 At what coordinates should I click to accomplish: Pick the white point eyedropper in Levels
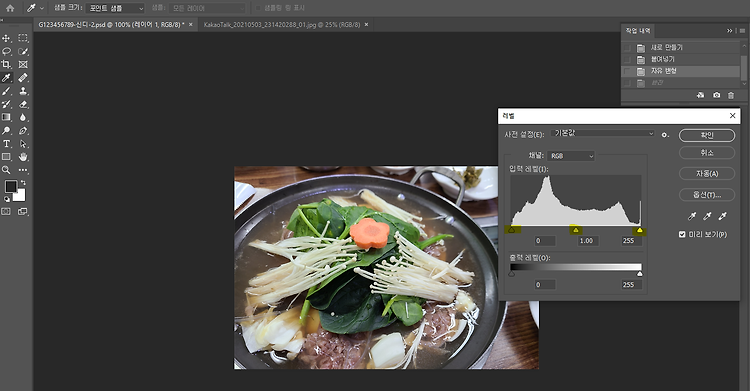722,216
